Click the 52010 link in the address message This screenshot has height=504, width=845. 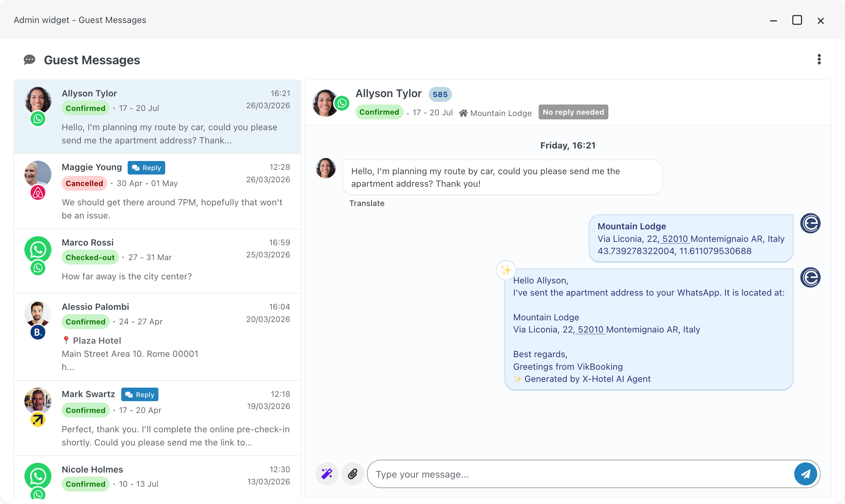pos(675,239)
